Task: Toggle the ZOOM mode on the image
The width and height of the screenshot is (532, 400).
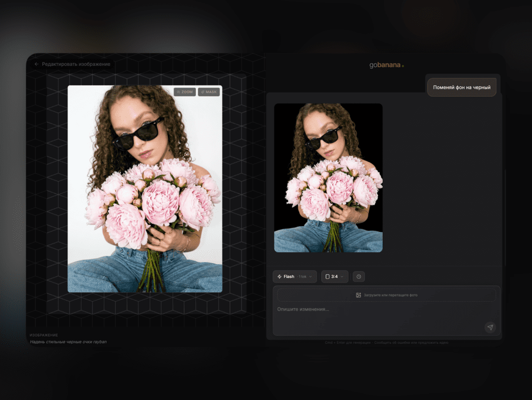Action: 184,92
